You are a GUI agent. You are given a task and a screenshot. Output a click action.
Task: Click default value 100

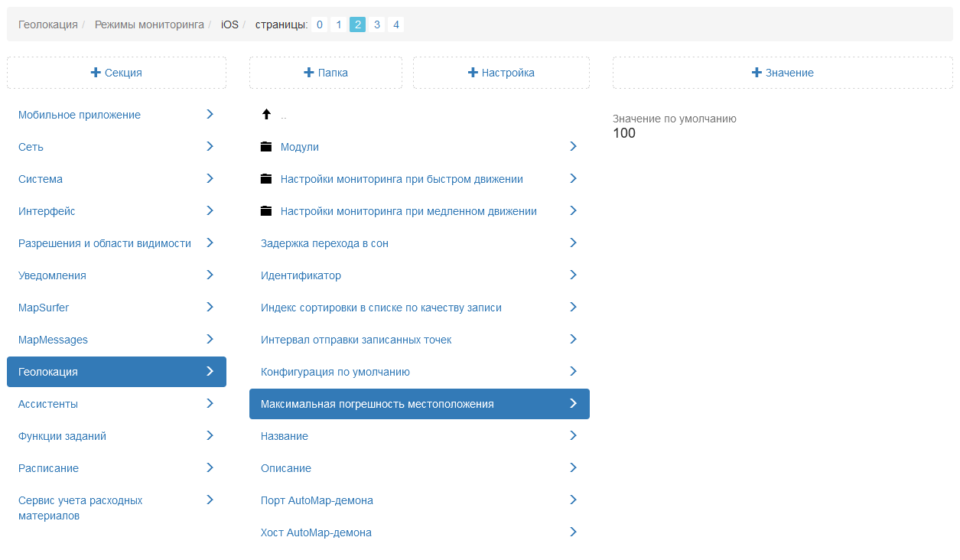coord(624,134)
